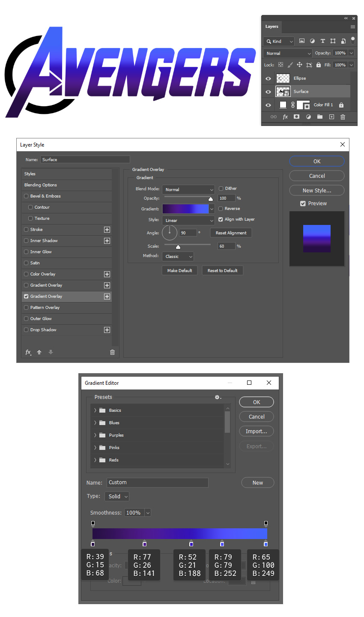The width and height of the screenshot is (364, 617).
Task: Hide the Ellipse layer
Action: [268, 78]
